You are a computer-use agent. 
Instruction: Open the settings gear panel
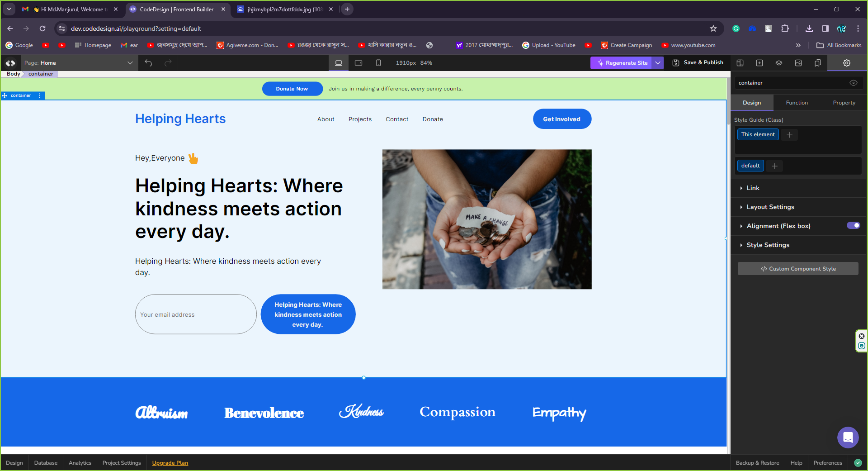pos(847,63)
